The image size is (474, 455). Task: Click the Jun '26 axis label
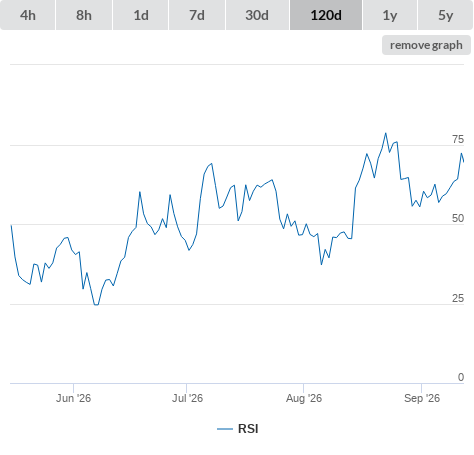[x=73, y=398]
